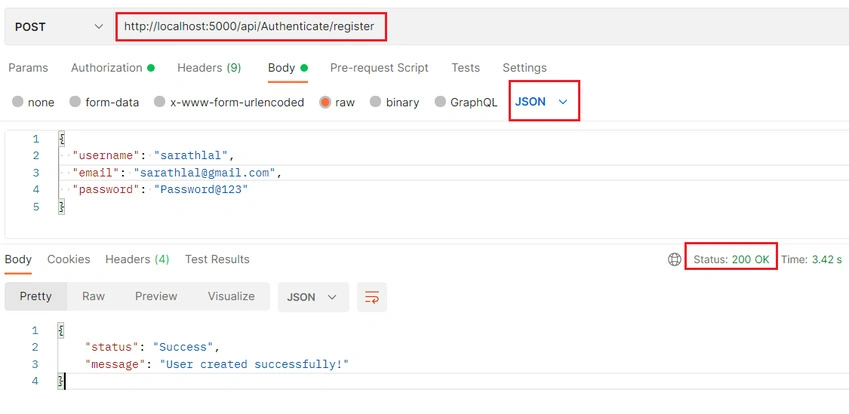Select the raw body type
Screen dimensions: 849x414
(337, 102)
